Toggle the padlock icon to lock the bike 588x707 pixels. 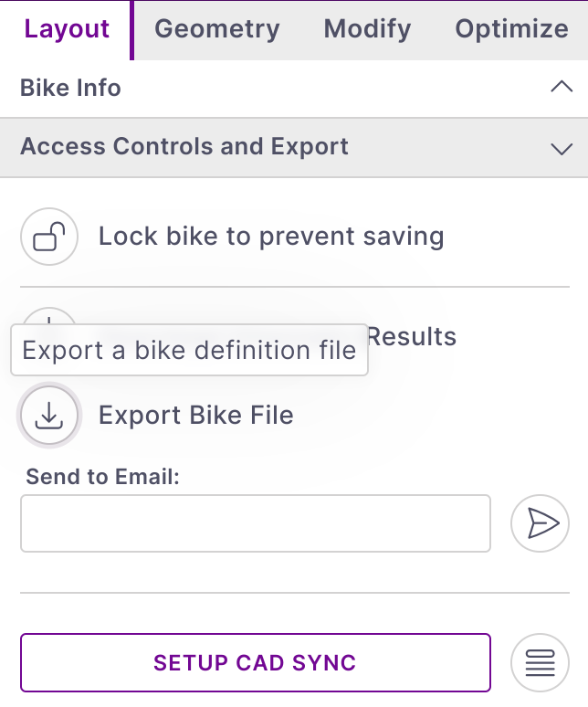(49, 237)
